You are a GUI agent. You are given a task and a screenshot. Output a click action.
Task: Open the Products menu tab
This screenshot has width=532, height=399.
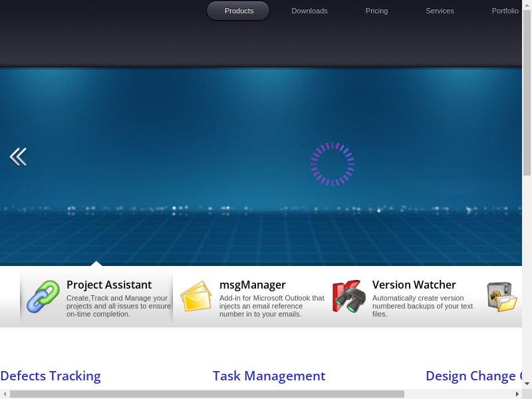[239, 11]
